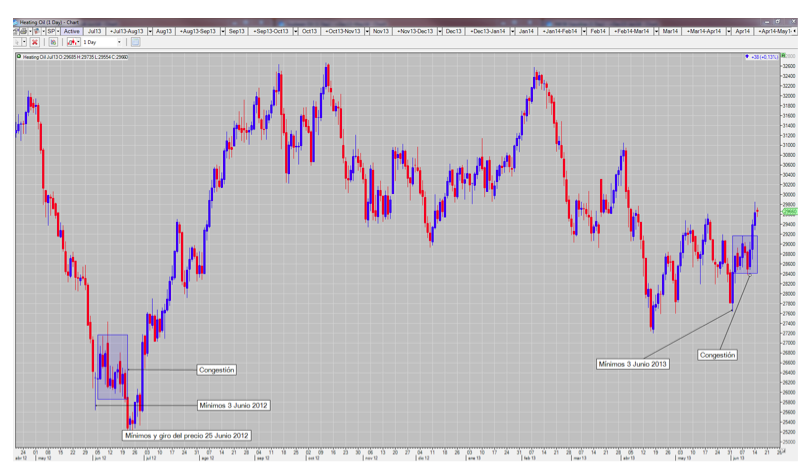Screen dimensions: 809x472
Task: Toggle the SP button
Action: 51,31
